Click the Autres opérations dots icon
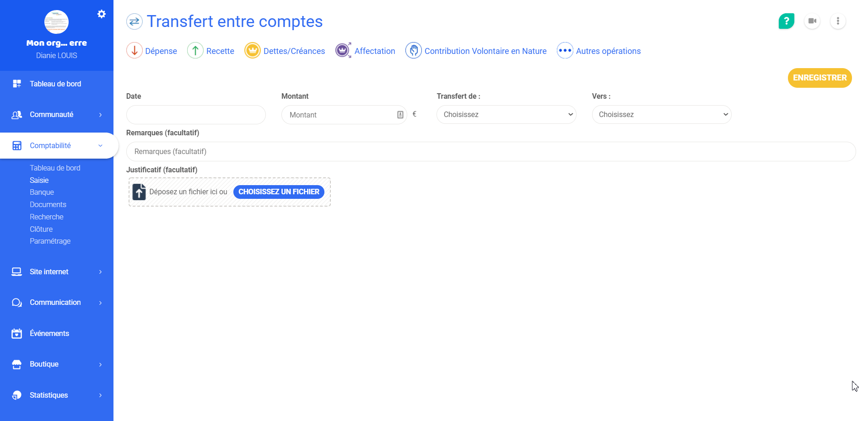This screenshot has height=421, width=868. coord(565,51)
